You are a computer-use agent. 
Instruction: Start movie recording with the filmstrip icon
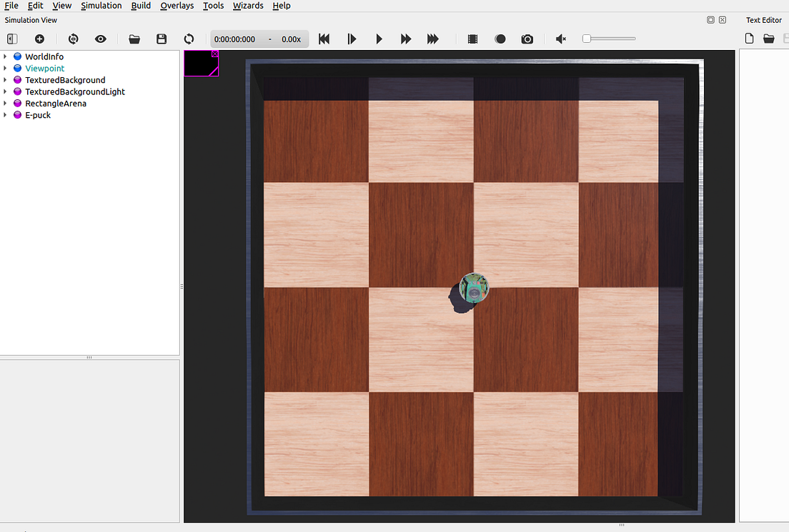click(x=472, y=39)
